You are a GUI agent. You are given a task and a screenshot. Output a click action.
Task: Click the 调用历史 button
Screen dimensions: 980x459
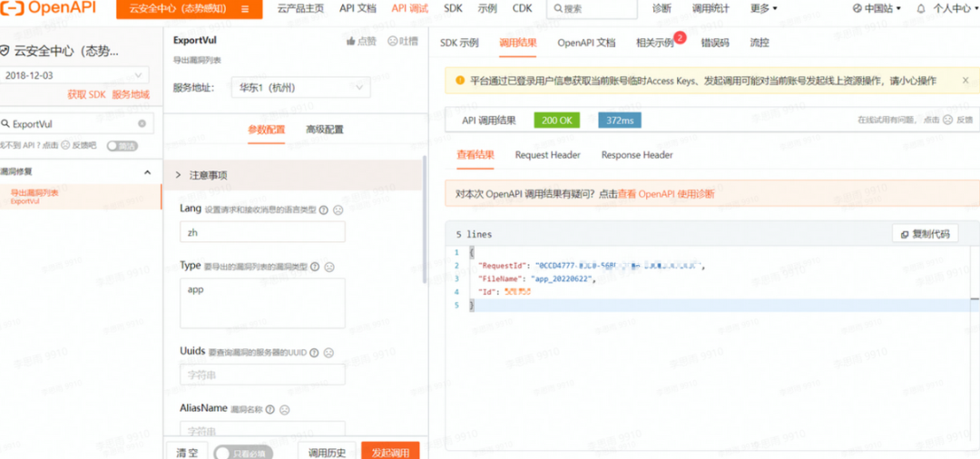[327, 452]
